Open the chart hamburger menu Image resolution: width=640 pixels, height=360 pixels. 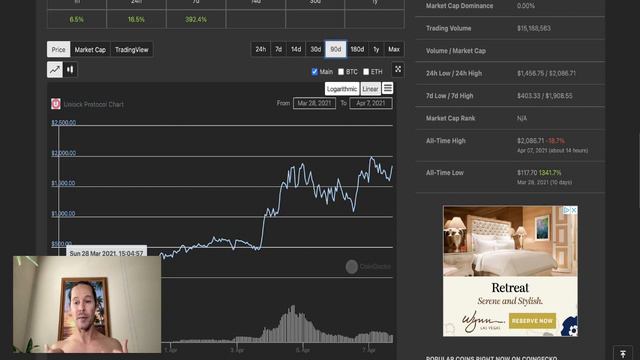point(388,88)
